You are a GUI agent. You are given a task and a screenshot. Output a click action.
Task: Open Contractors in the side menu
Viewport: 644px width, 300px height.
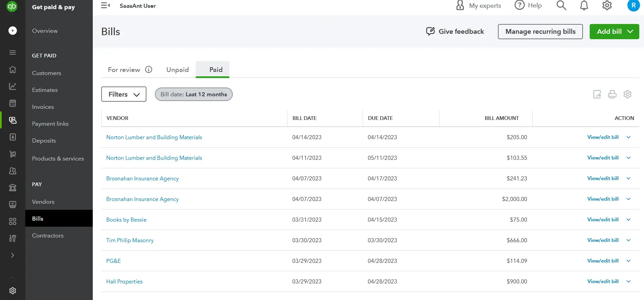(48, 235)
